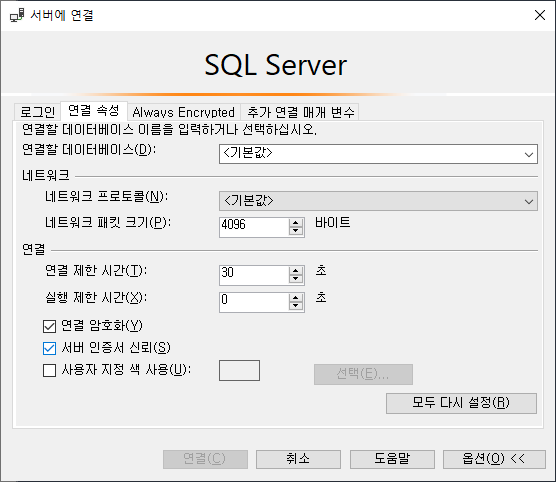The height and width of the screenshot is (482, 556).
Task: Enable 사용자 지정 색 사용 checkbox
Action: click(49, 370)
